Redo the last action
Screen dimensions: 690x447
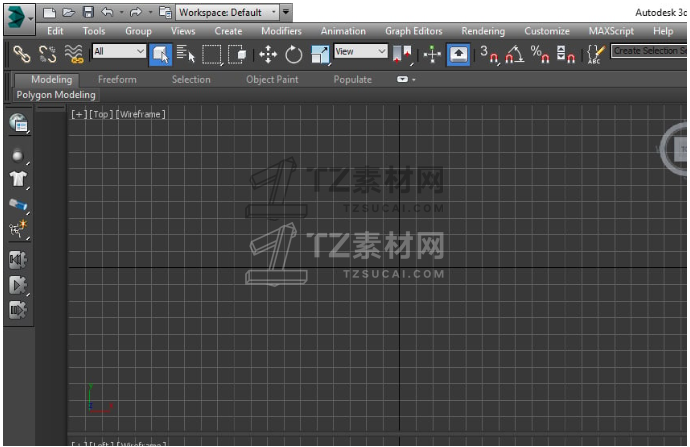point(136,12)
